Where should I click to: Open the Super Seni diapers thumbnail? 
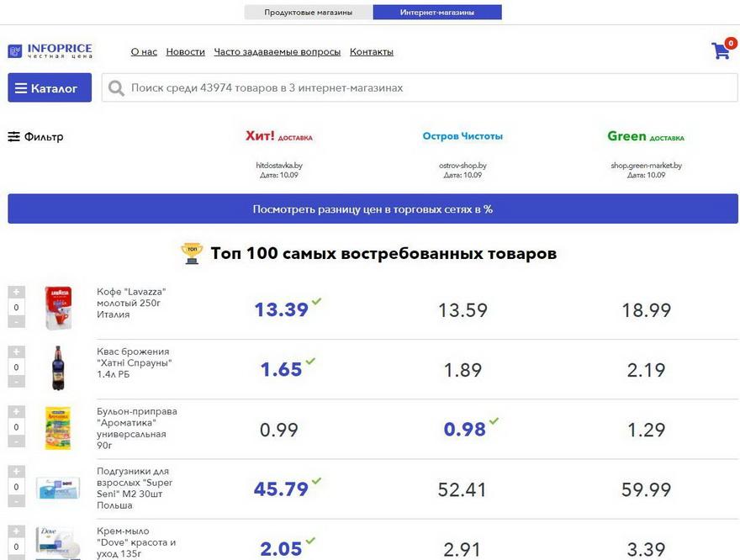click(58, 488)
